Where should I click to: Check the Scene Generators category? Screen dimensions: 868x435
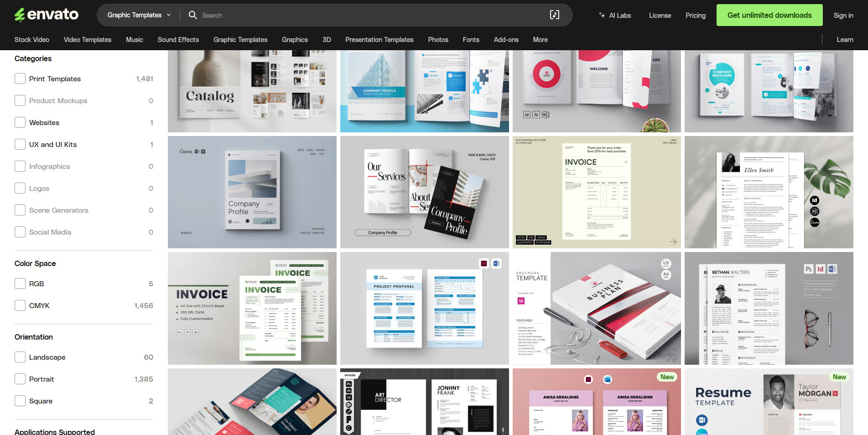click(20, 210)
